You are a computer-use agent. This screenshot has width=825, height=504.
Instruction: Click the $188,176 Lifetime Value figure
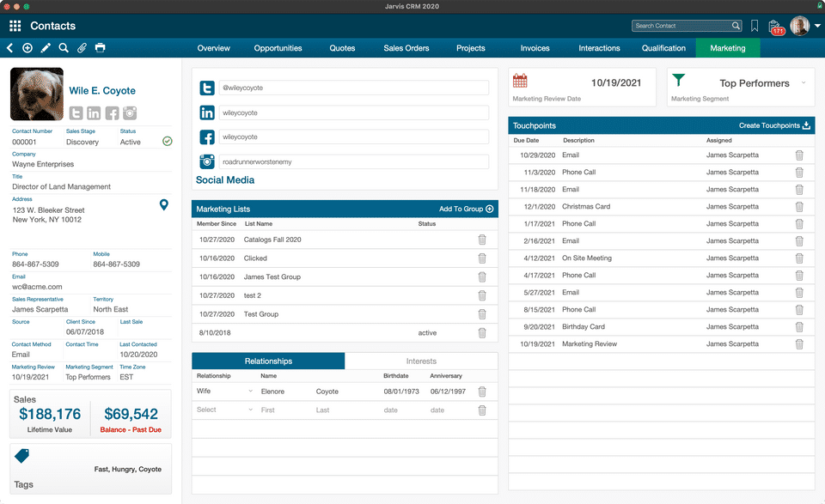point(50,414)
